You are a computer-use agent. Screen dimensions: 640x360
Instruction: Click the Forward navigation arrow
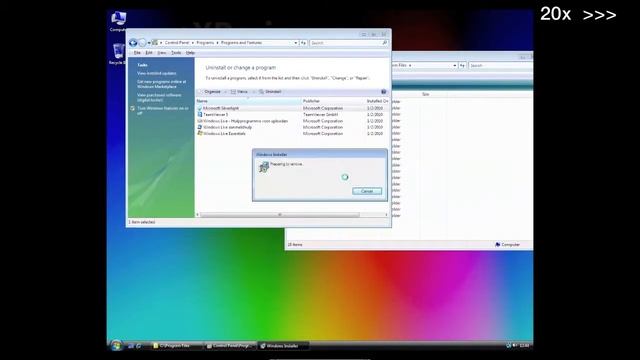click(142, 42)
